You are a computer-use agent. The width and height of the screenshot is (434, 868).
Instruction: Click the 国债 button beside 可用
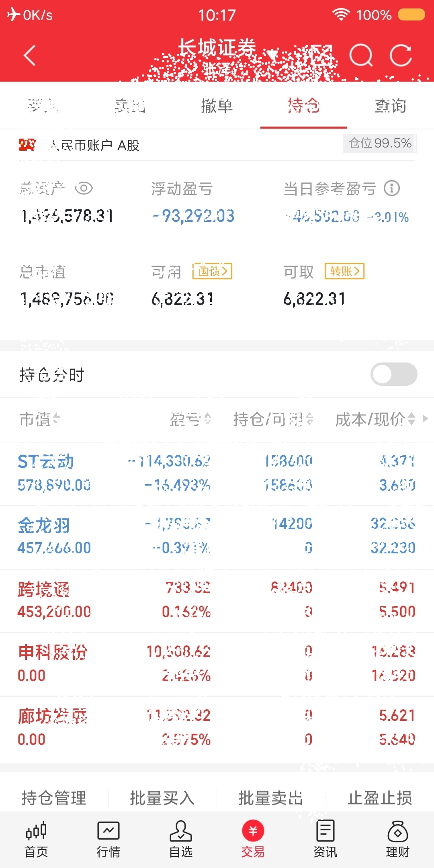[x=213, y=271]
